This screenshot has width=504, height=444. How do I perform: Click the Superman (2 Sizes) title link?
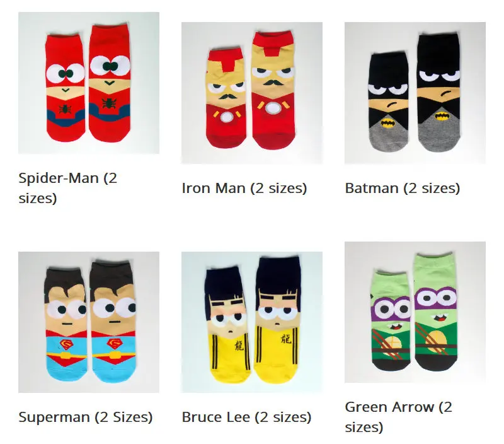(x=86, y=417)
